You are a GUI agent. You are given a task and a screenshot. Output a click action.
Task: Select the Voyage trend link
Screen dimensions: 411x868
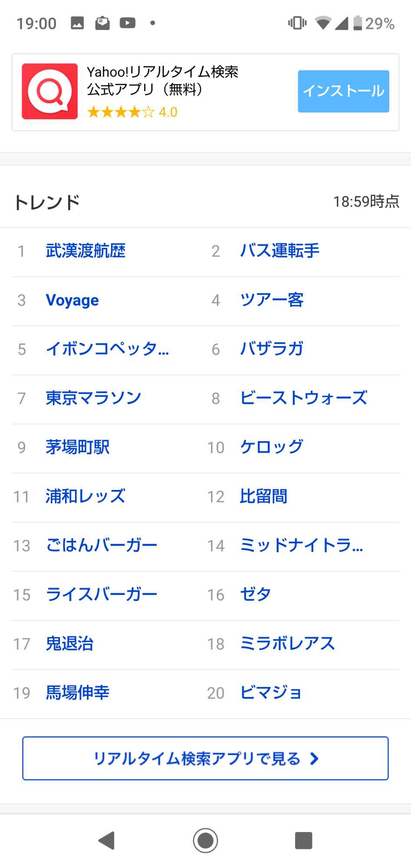coord(72,300)
